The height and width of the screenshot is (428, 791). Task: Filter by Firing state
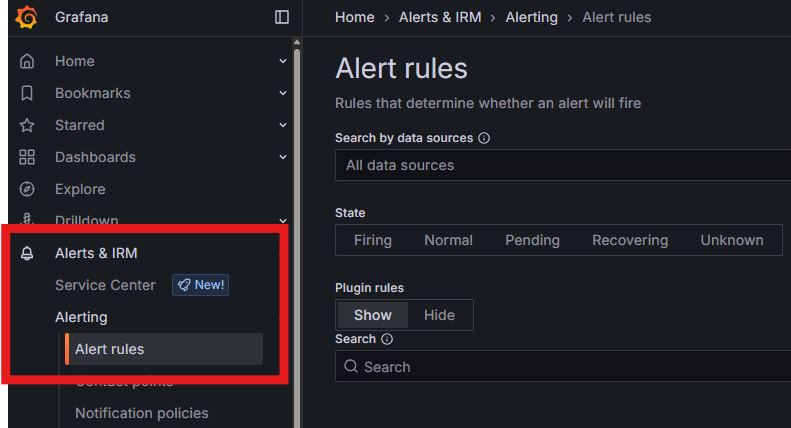pyautogui.click(x=373, y=240)
